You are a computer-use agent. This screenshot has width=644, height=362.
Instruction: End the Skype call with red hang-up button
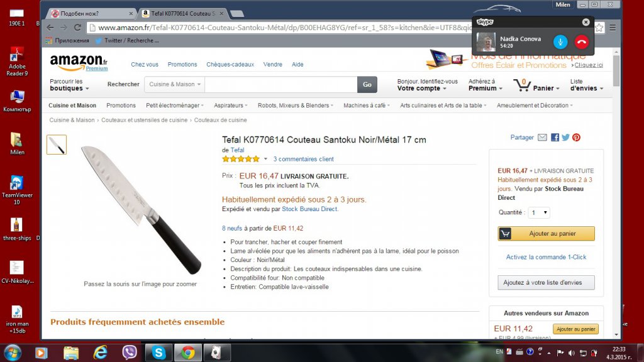(x=582, y=42)
